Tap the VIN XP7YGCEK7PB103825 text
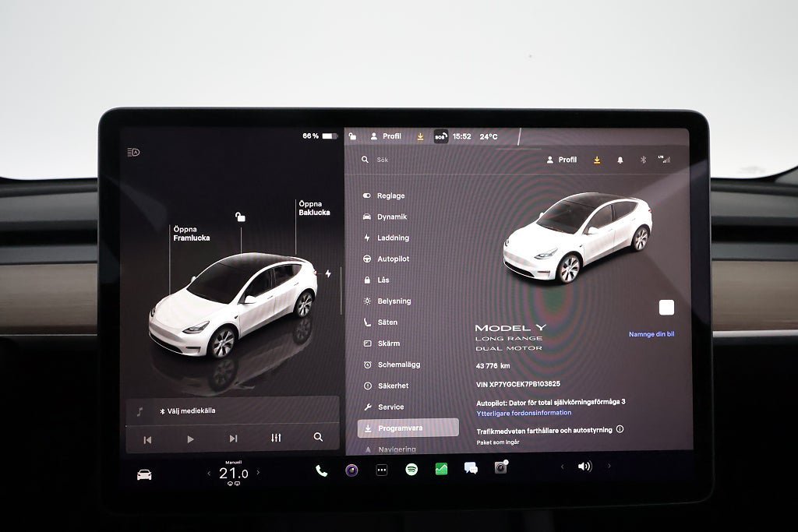 (518, 384)
